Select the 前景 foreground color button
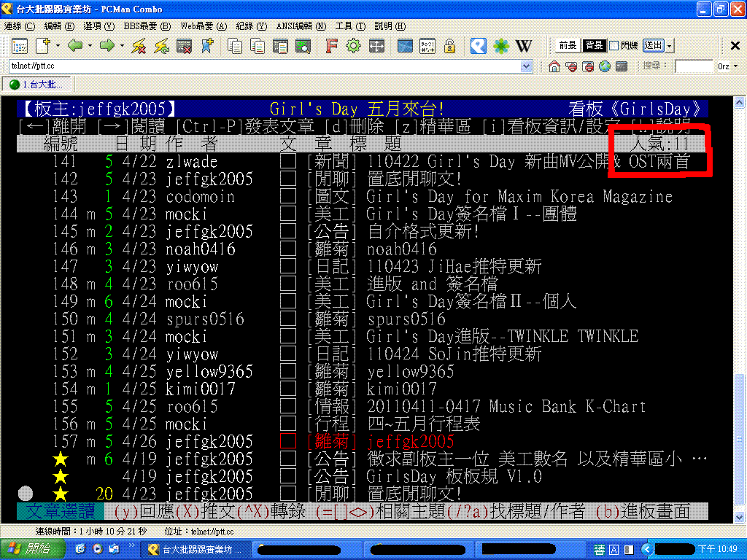 [568, 45]
